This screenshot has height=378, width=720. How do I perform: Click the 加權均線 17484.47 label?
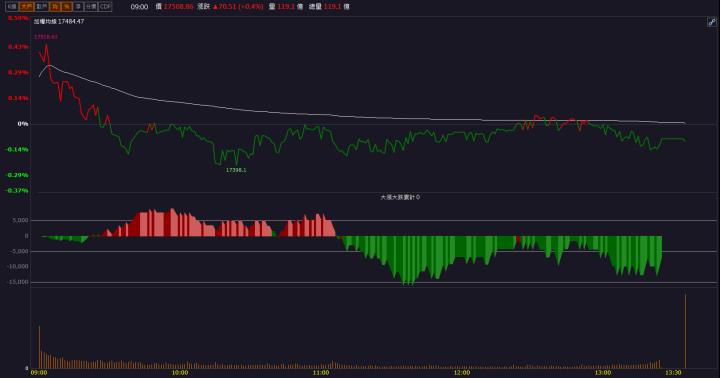(59, 21)
